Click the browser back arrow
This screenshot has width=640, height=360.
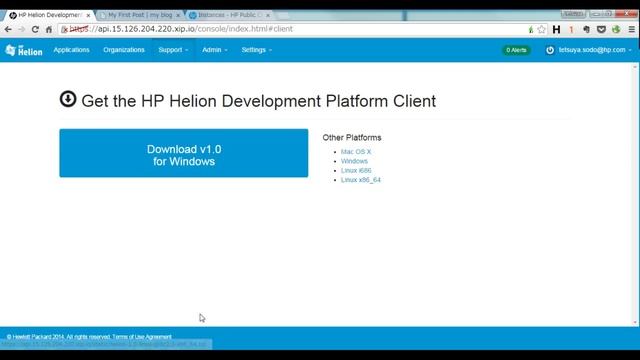point(8,29)
